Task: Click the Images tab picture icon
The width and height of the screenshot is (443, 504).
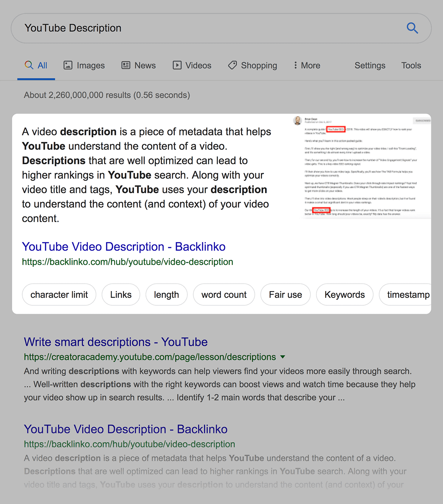Action: pos(68,65)
